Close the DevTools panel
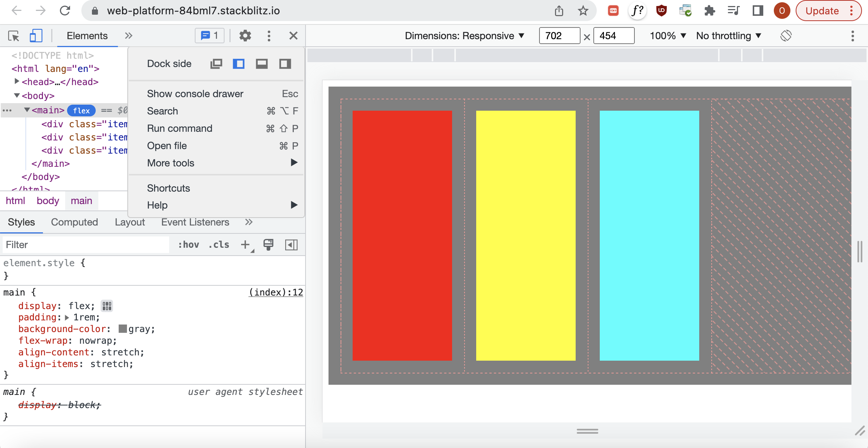Screen dimensions: 868x448 pos(293,36)
